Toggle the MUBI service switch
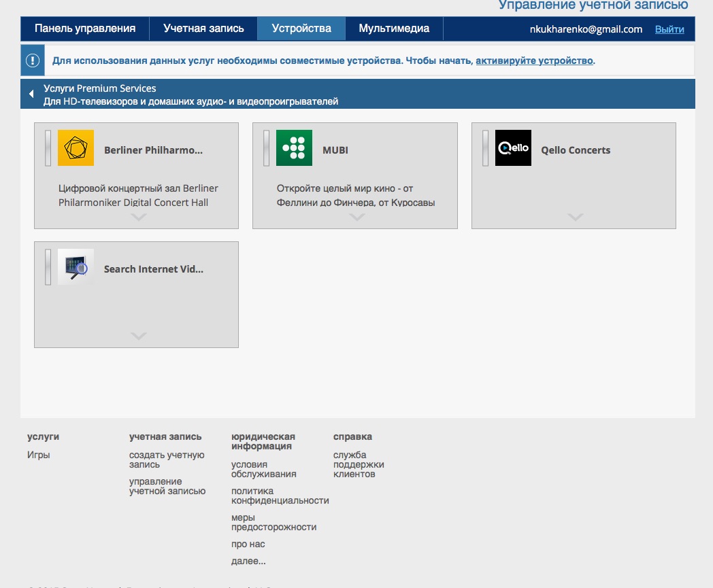The image size is (713, 588). (267, 148)
